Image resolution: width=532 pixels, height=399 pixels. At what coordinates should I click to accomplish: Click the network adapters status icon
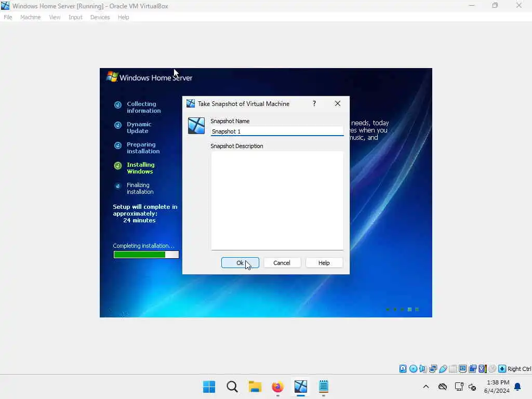coord(433,369)
